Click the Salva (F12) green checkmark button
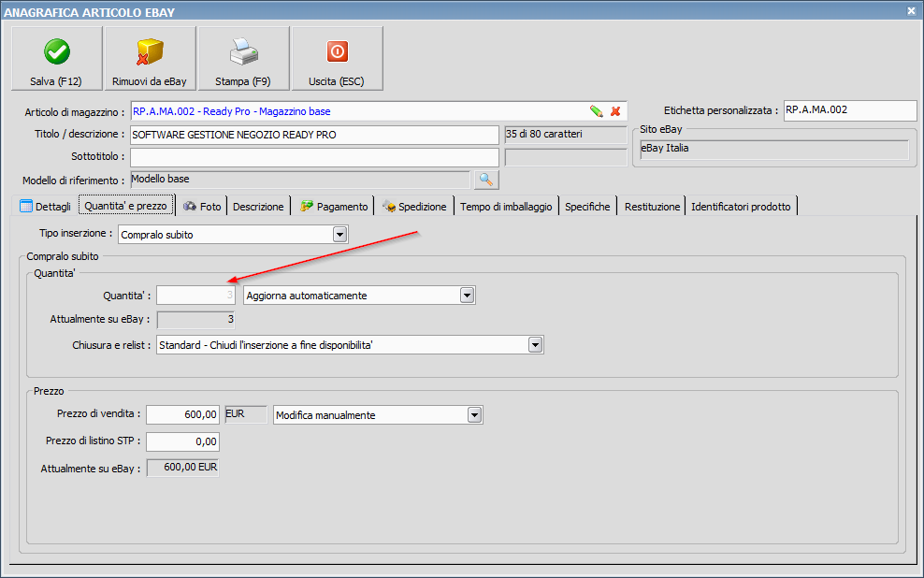The width and height of the screenshot is (924, 578). [56, 58]
